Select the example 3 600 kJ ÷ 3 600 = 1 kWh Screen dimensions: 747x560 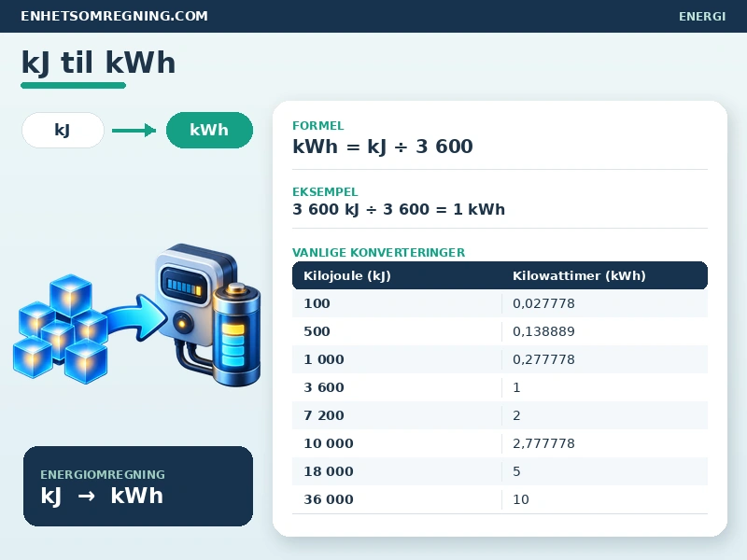[399, 209]
